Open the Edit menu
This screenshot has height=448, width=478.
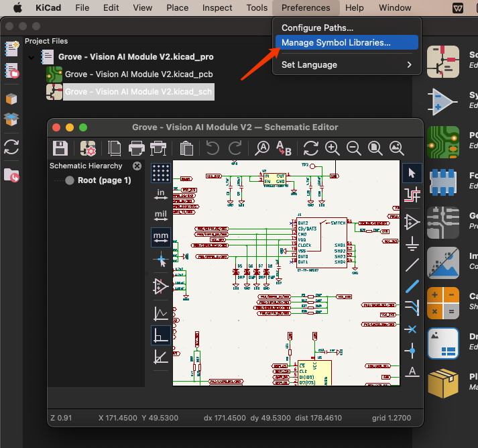point(111,7)
